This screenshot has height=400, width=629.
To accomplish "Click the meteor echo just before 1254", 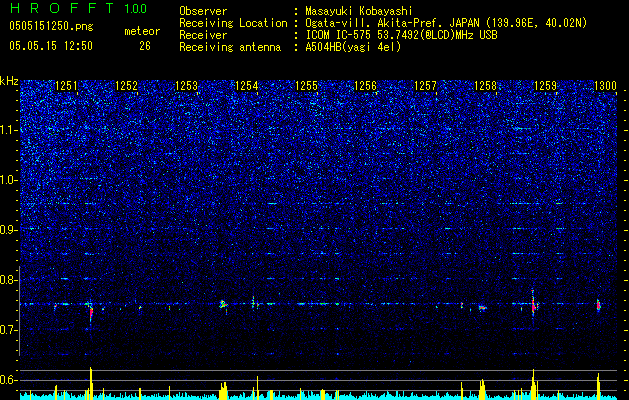I will point(223,305).
